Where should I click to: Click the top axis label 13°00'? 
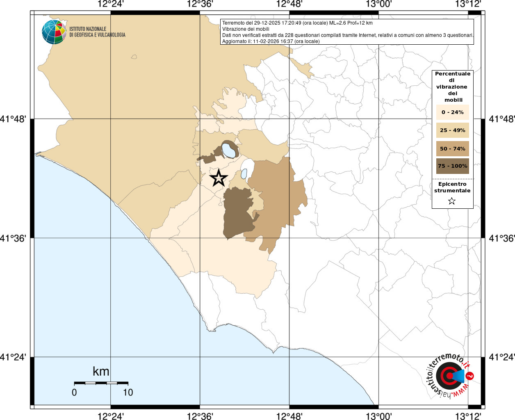(379, 4)
